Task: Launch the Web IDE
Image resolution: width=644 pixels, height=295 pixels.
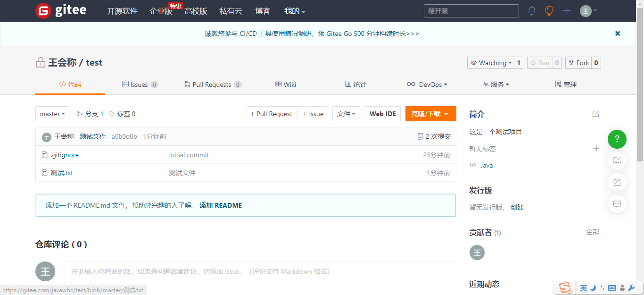Action: click(x=383, y=114)
